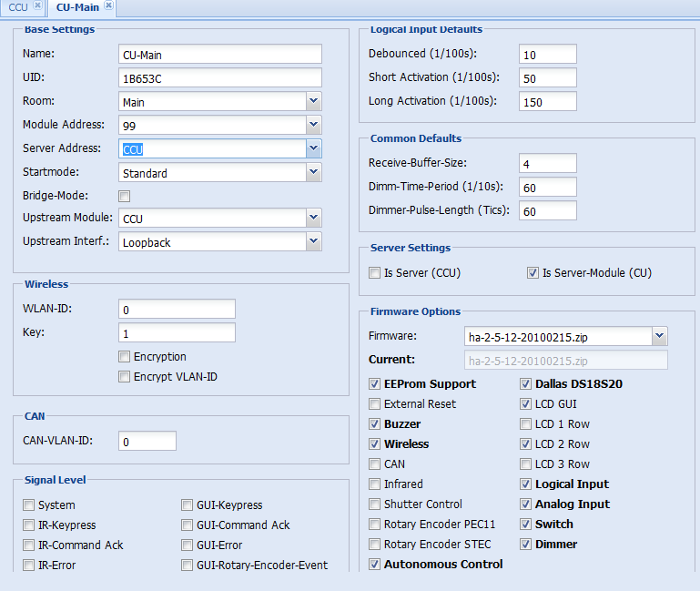Edit the Debounced value field
Image resolution: width=700 pixels, height=591 pixels.
coord(548,54)
